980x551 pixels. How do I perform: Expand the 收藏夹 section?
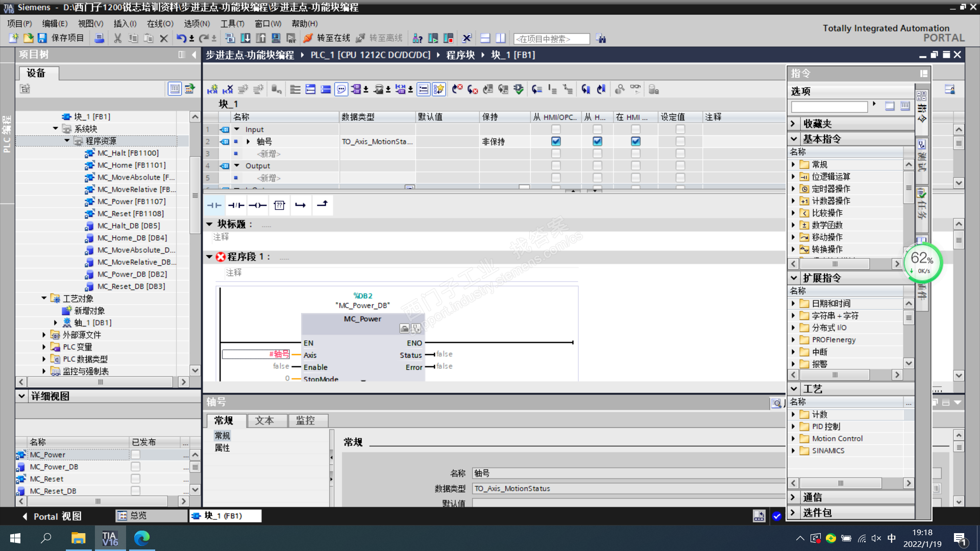tap(793, 123)
